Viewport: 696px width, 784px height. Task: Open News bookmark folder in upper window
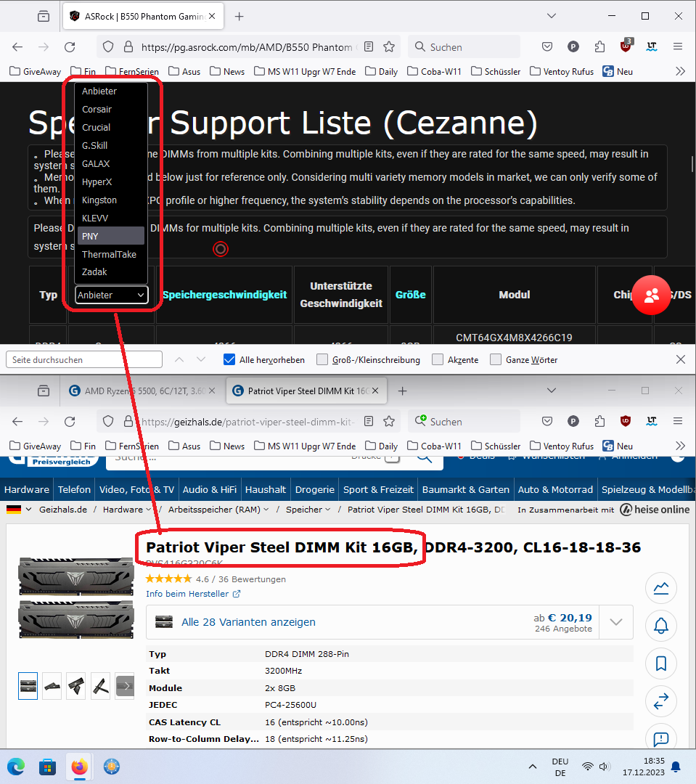coord(227,71)
